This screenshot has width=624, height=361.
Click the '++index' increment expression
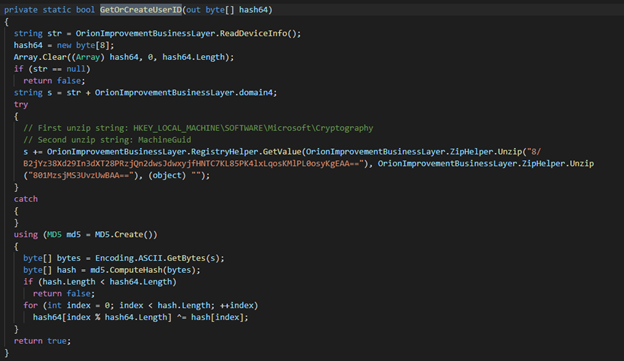pyautogui.click(x=236, y=305)
